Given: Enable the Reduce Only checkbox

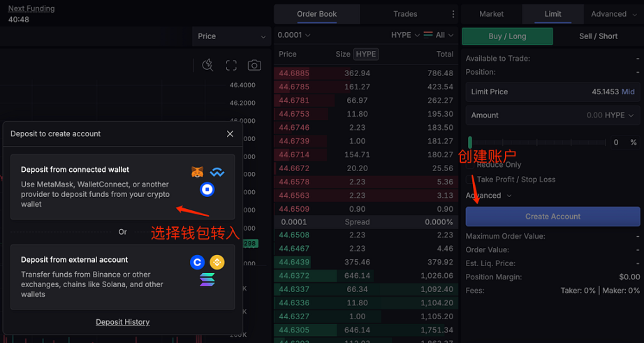Looking at the screenshot, I should coord(470,165).
